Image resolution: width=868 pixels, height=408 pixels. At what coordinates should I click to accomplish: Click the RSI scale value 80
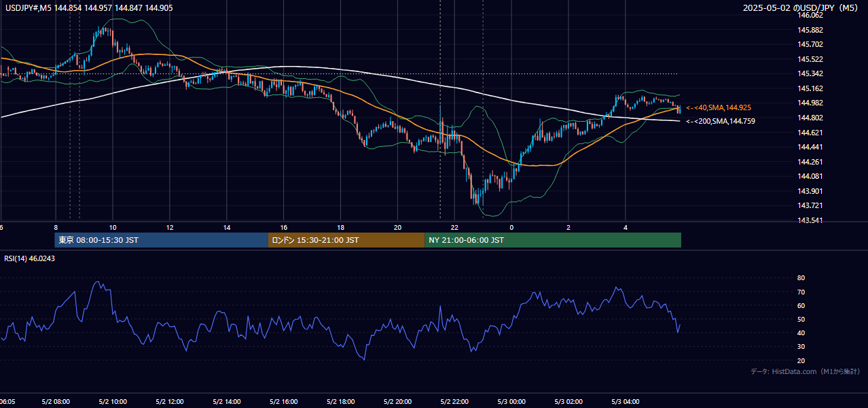click(x=801, y=278)
